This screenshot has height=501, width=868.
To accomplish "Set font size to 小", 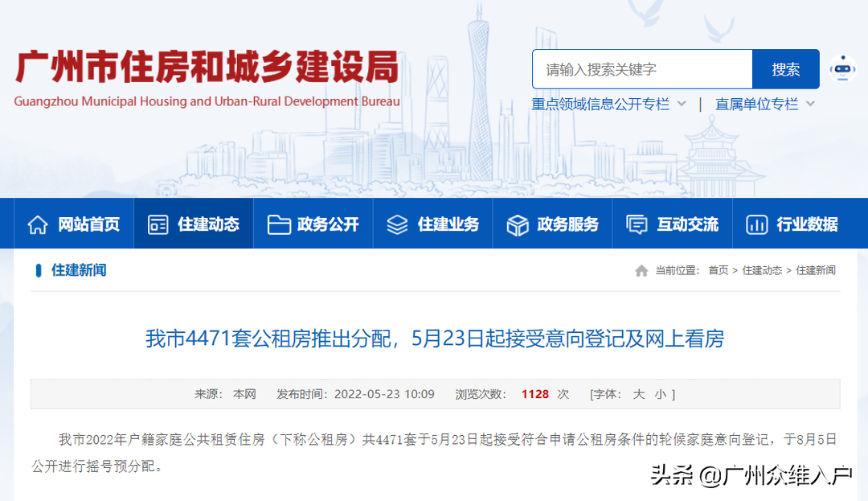I will pyautogui.click(x=661, y=394).
